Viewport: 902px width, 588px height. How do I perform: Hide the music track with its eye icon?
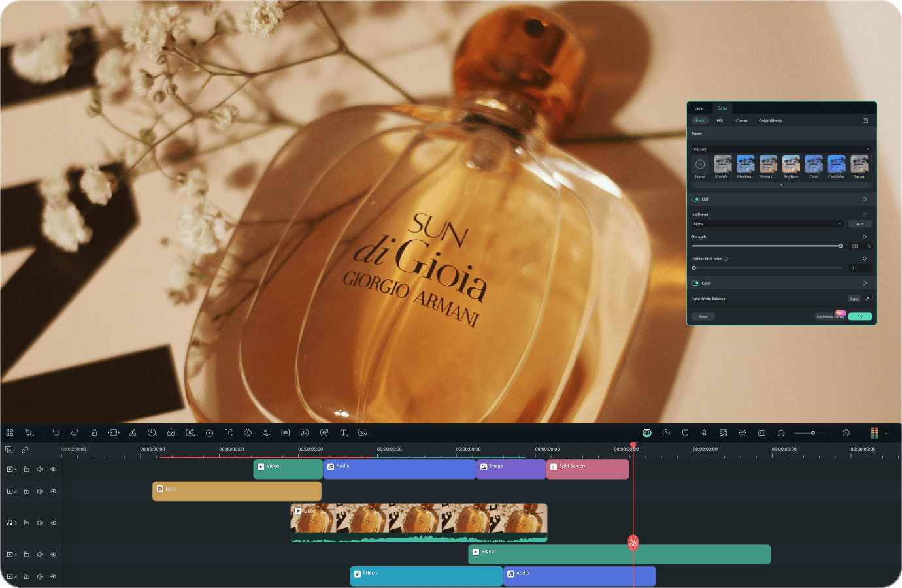coord(54,523)
